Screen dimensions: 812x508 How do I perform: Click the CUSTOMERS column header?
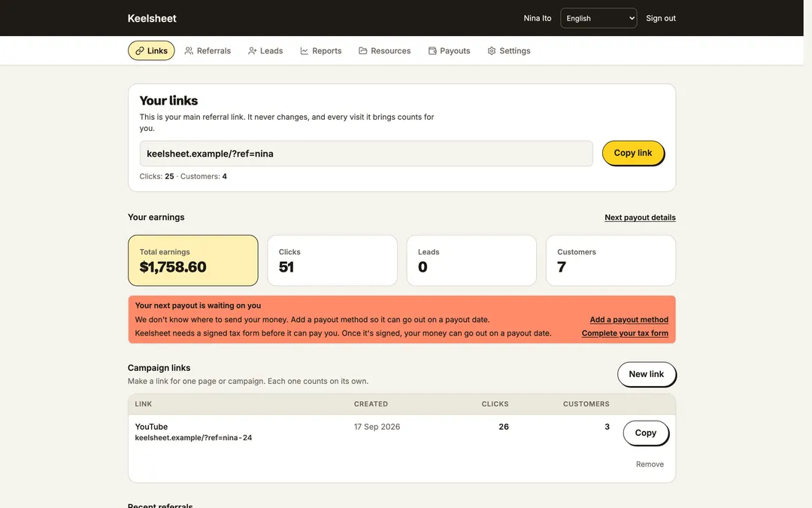click(586, 404)
